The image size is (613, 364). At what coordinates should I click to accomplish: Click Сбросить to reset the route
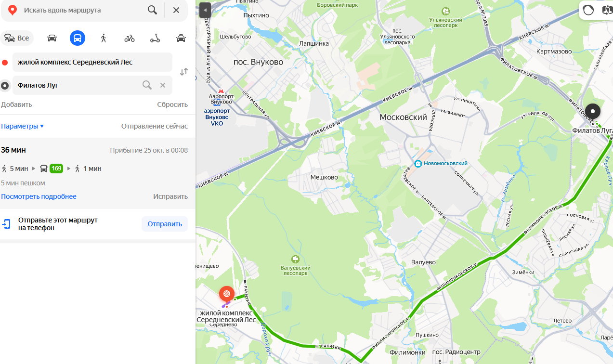tap(172, 104)
